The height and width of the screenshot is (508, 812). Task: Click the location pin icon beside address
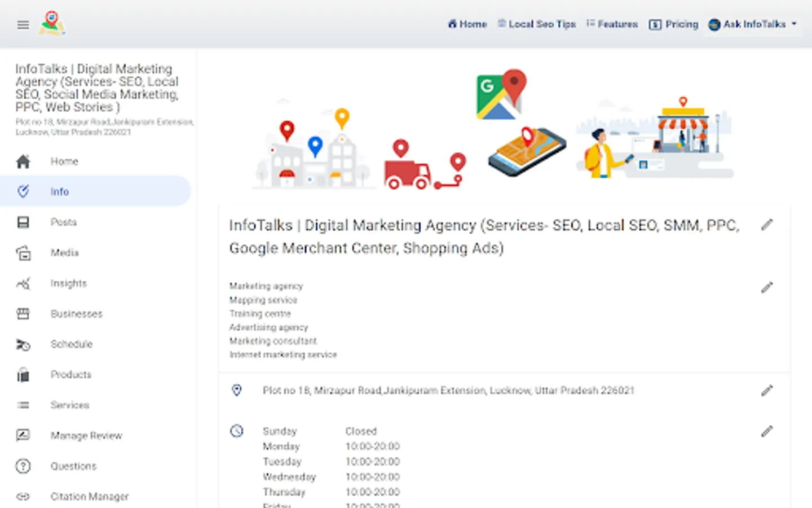[x=237, y=390]
